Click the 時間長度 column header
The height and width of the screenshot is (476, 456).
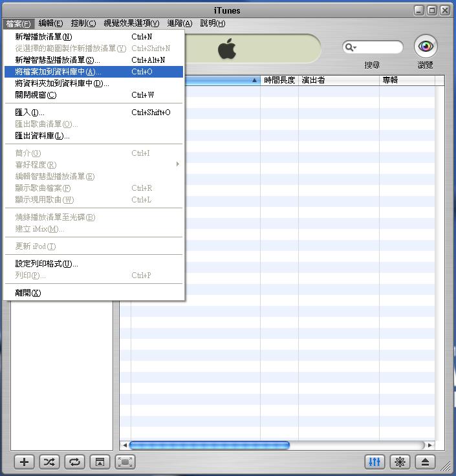click(279, 81)
